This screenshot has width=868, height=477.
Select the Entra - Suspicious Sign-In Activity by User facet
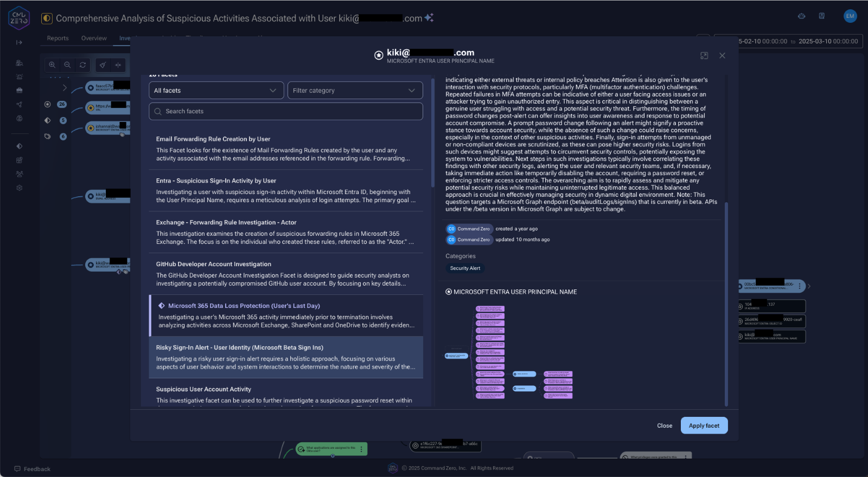click(x=286, y=191)
